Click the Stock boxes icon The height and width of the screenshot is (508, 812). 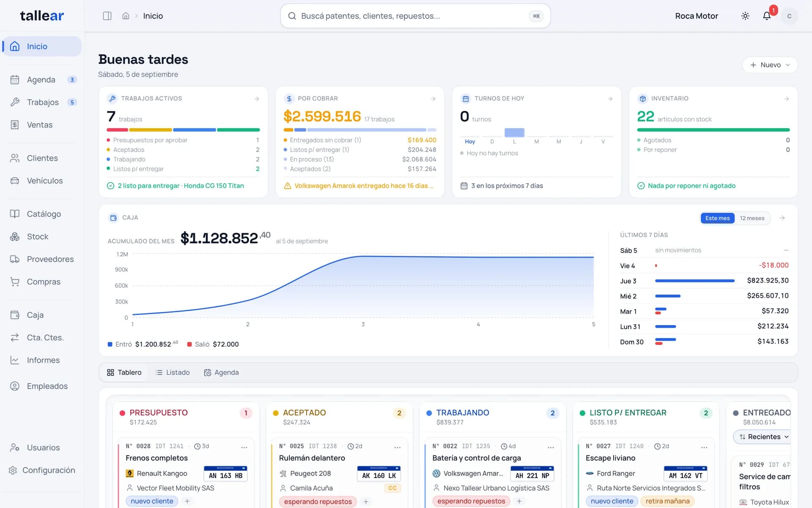point(15,237)
